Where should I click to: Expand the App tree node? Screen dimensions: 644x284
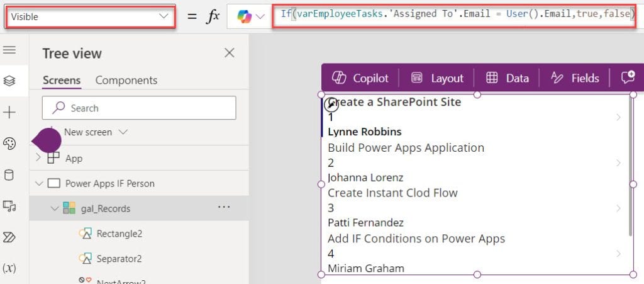tap(38, 158)
